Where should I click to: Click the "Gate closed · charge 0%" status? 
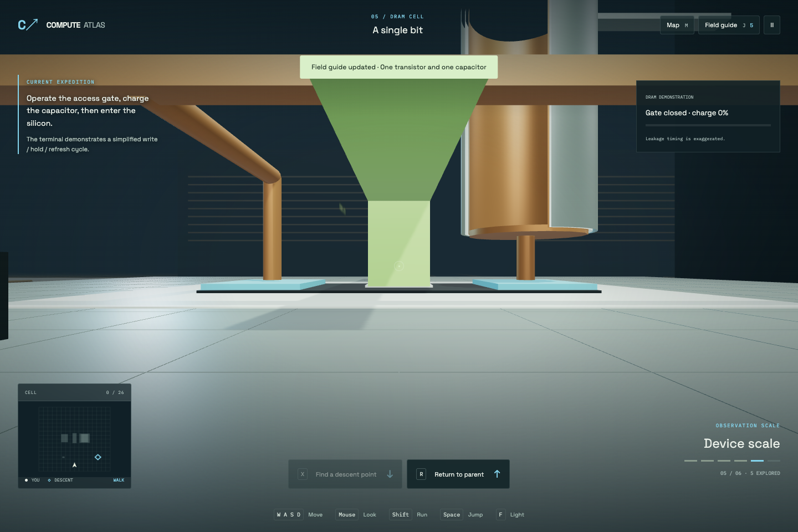tap(687, 112)
